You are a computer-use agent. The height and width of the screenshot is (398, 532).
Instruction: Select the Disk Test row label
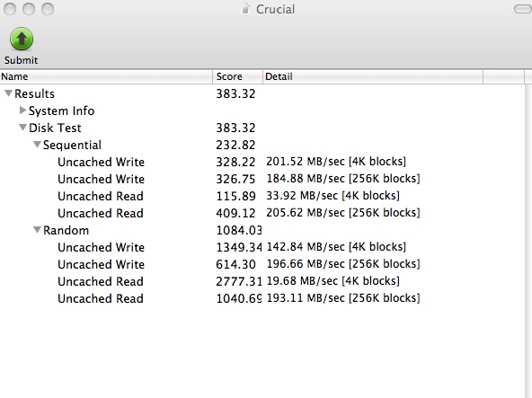(55, 128)
